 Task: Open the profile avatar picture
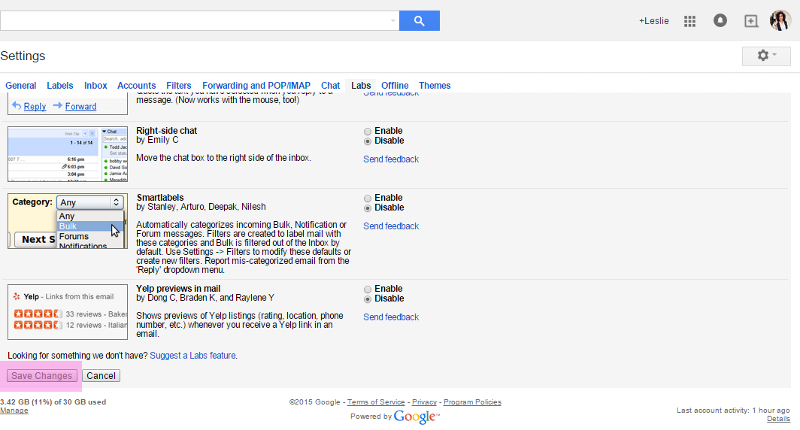click(780, 21)
